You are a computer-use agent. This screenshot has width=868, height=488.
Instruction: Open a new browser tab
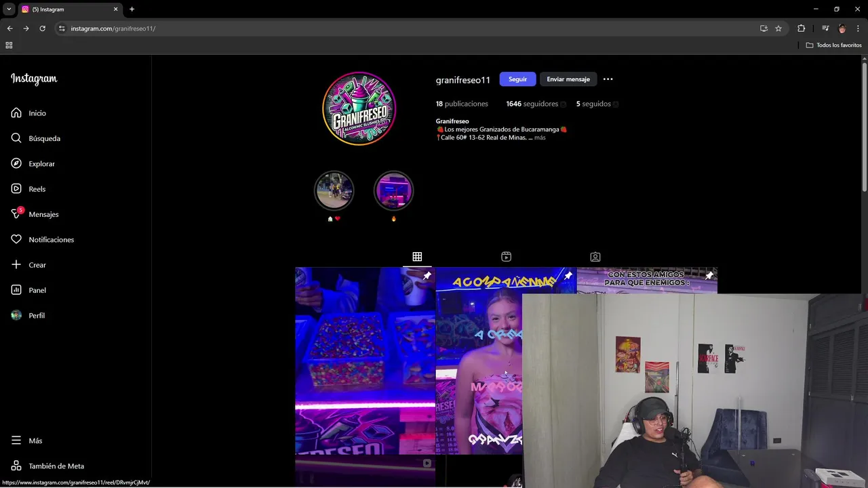coord(132,9)
